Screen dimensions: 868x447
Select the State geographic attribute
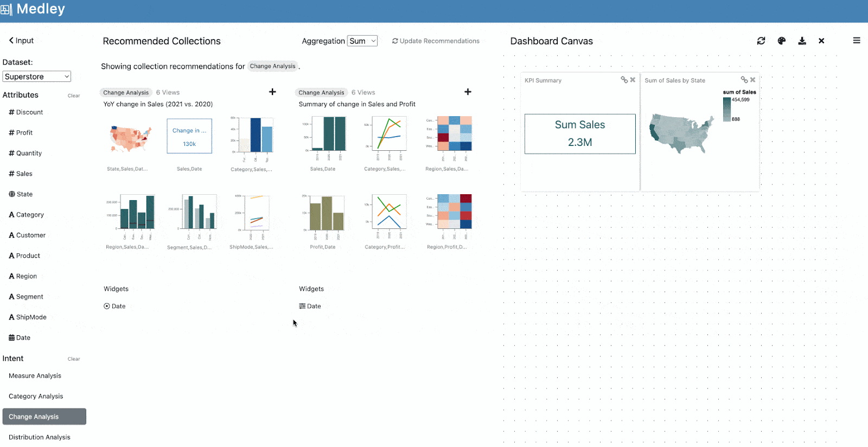coord(21,194)
